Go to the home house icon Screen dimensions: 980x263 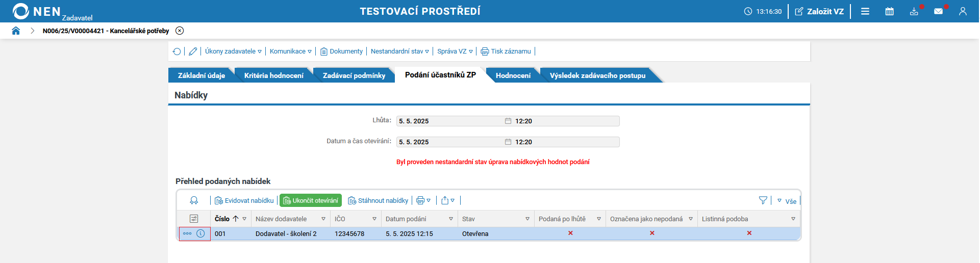point(16,31)
